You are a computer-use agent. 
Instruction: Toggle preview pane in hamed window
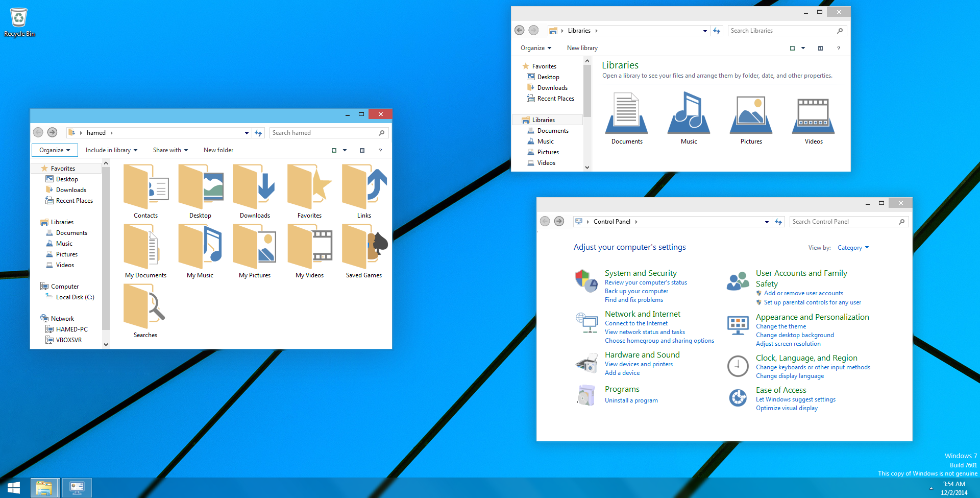362,150
